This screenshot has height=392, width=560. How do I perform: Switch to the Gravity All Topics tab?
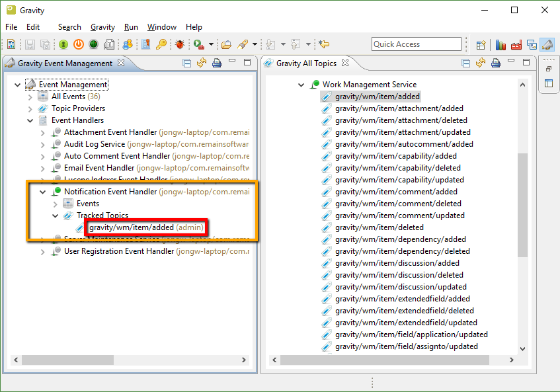pos(305,63)
